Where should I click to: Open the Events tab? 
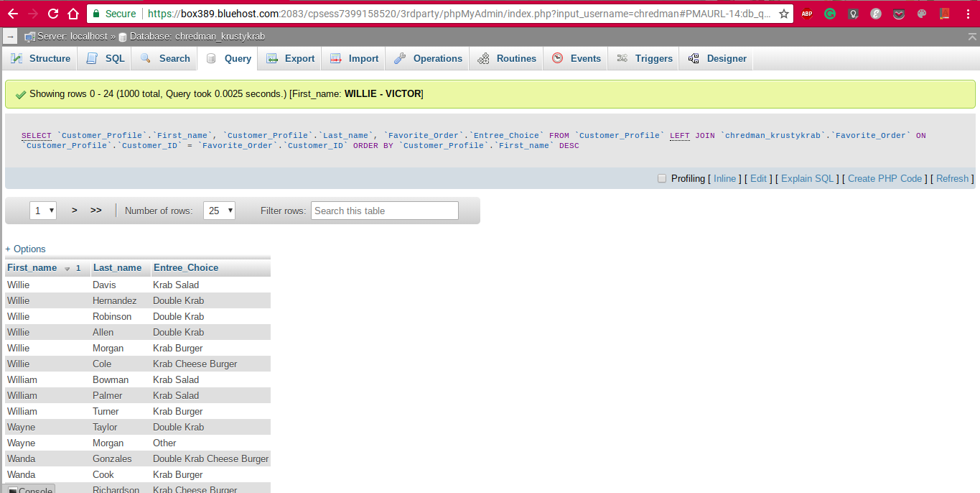coord(577,59)
